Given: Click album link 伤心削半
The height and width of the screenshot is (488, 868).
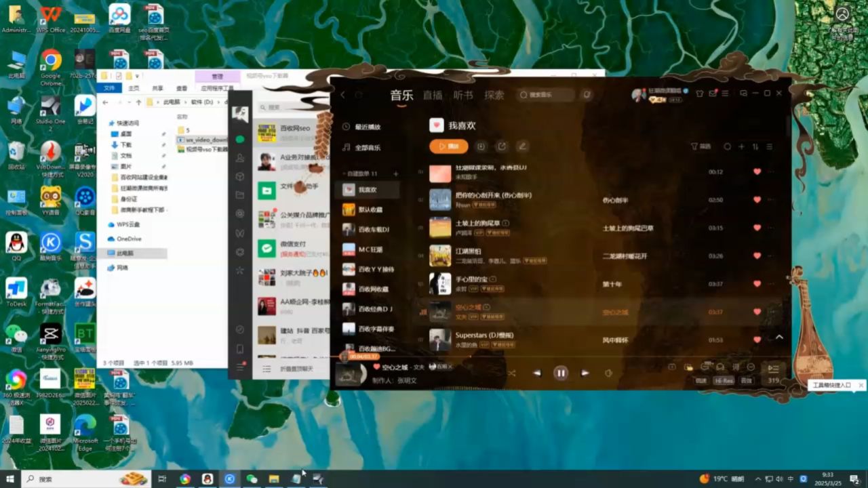Looking at the screenshot, I should click(615, 200).
